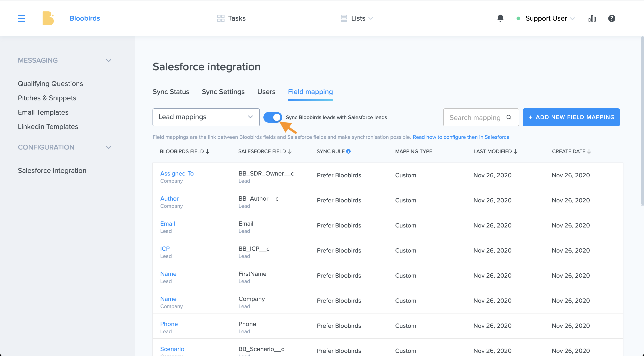Image resolution: width=644 pixels, height=356 pixels.
Task: Open Salesforce Integration in sidebar
Action: click(52, 170)
